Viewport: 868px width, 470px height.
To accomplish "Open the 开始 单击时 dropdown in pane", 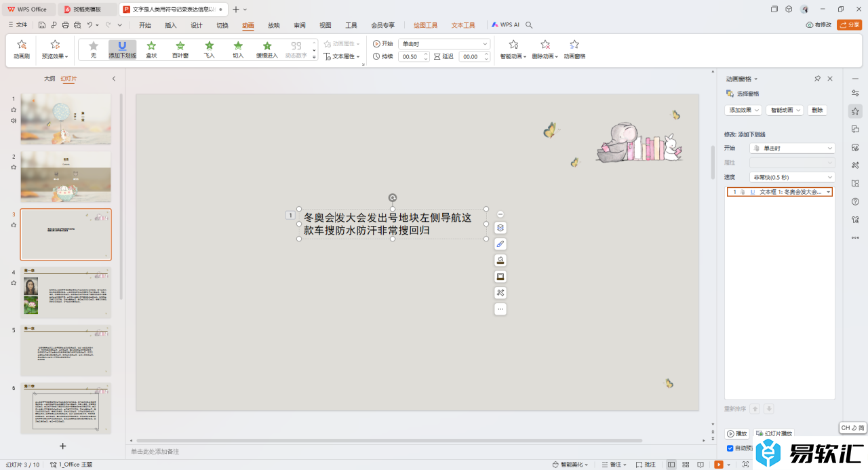I will coord(792,148).
